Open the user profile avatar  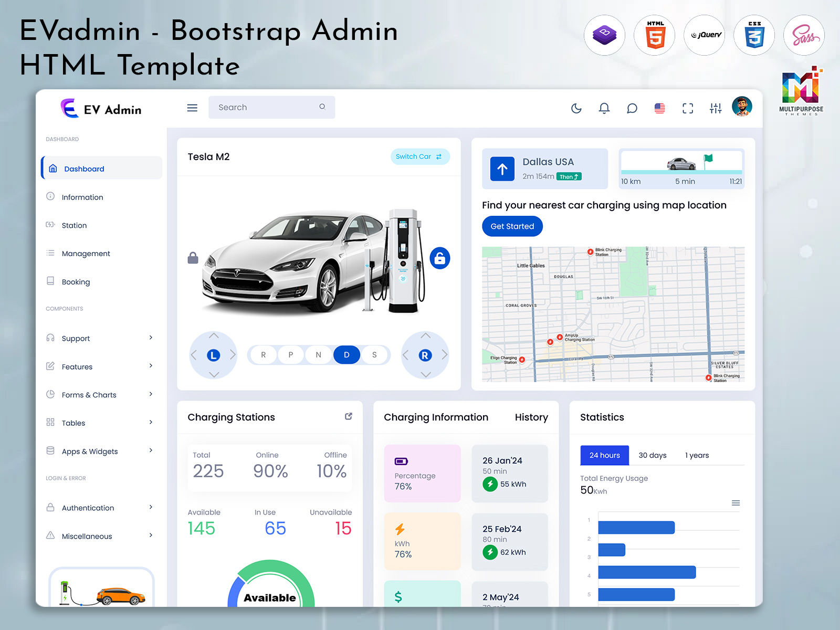742,107
